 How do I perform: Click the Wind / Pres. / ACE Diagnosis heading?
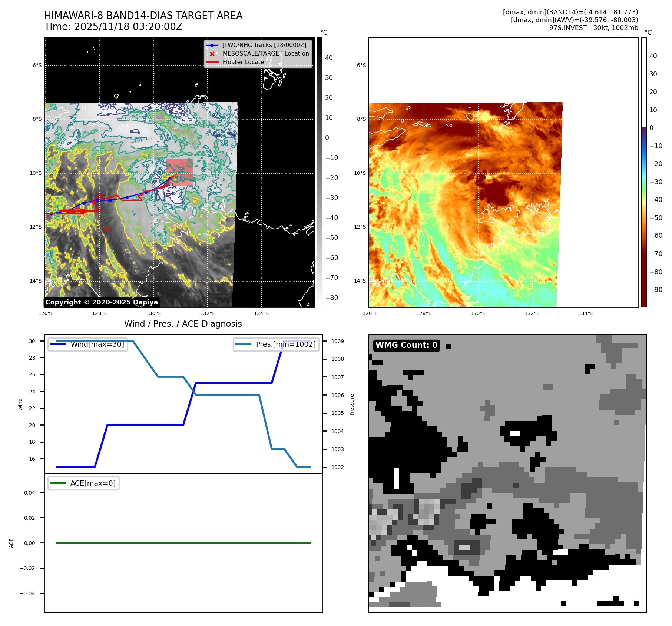pos(183,324)
